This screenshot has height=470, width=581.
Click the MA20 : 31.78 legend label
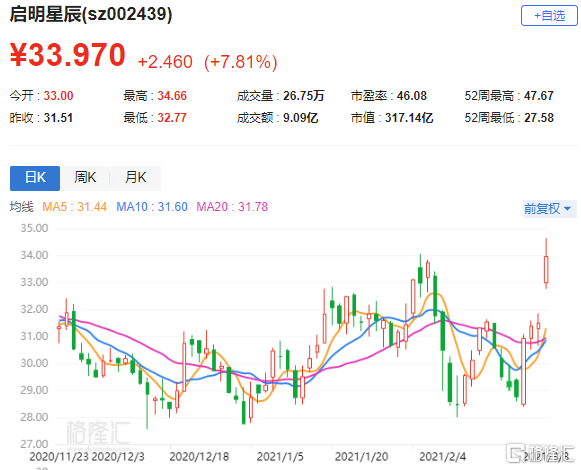[x=232, y=206]
